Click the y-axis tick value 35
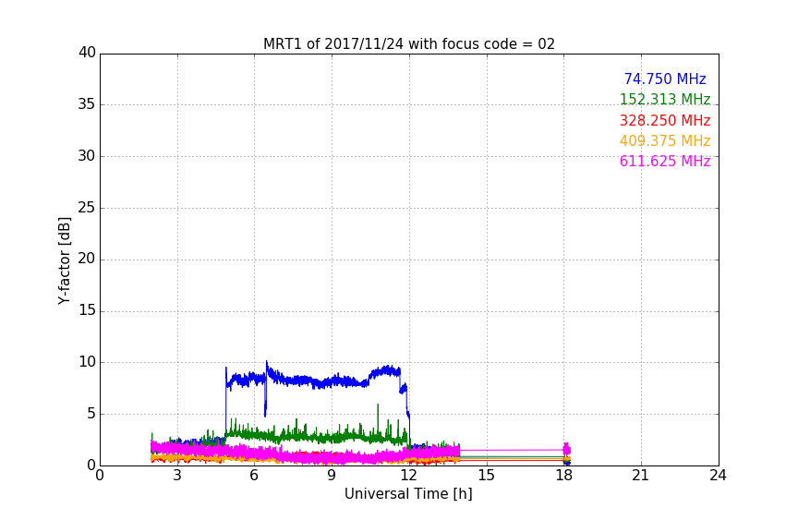Viewport: 798px width, 532px height. coord(87,104)
